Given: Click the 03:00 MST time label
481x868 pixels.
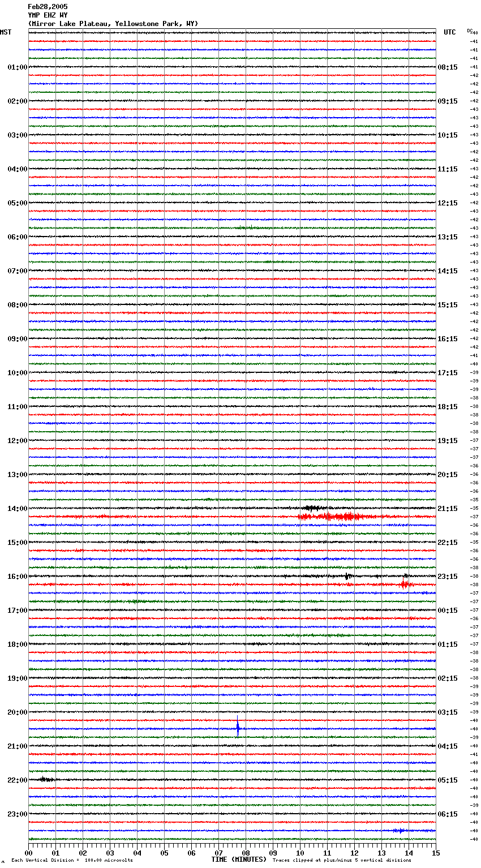Looking at the screenshot, I should tap(18, 135).
